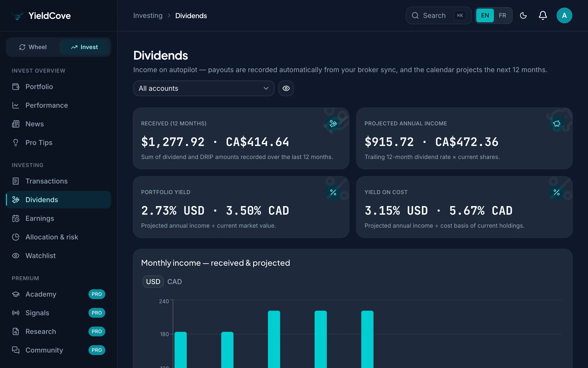Image resolution: width=588 pixels, height=368 pixels.
Task: Click the Portfolio wallet icon
Action: tap(16, 87)
